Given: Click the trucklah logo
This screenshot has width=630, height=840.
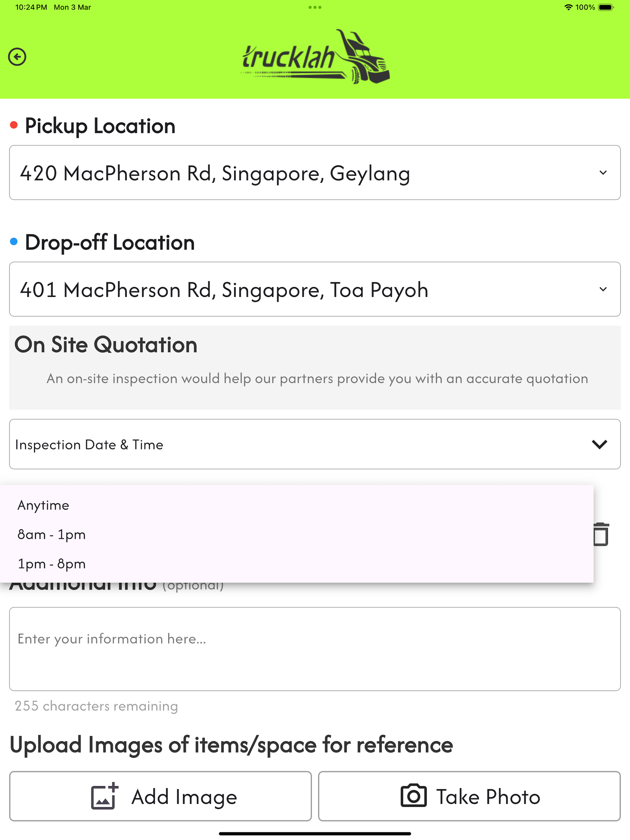Looking at the screenshot, I should click(x=316, y=57).
